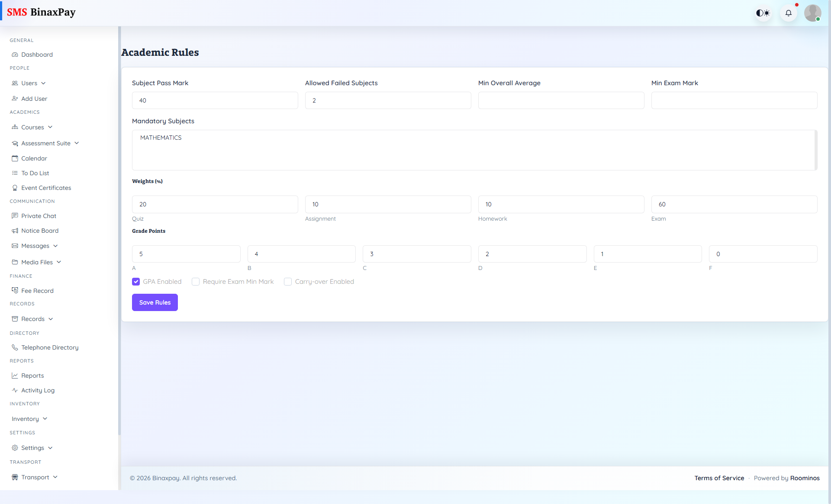
Task: Select Telephone Directory in the sidebar
Action: pyautogui.click(x=49, y=347)
